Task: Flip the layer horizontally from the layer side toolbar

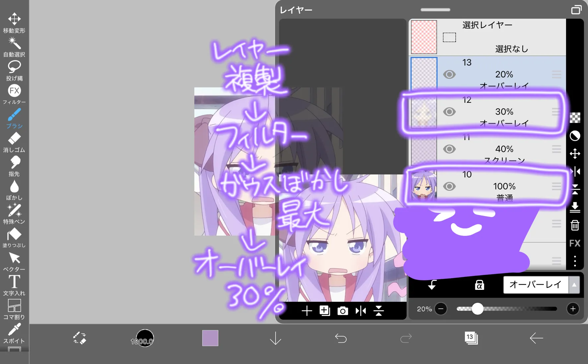Action: point(575,172)
